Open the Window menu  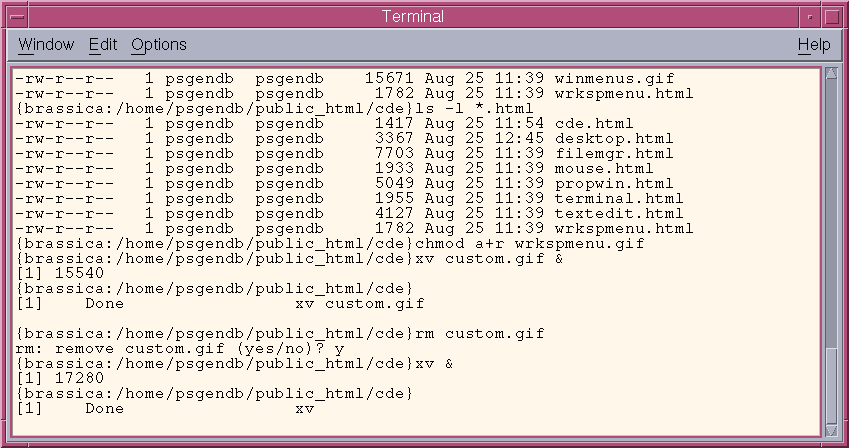point(46,44)
